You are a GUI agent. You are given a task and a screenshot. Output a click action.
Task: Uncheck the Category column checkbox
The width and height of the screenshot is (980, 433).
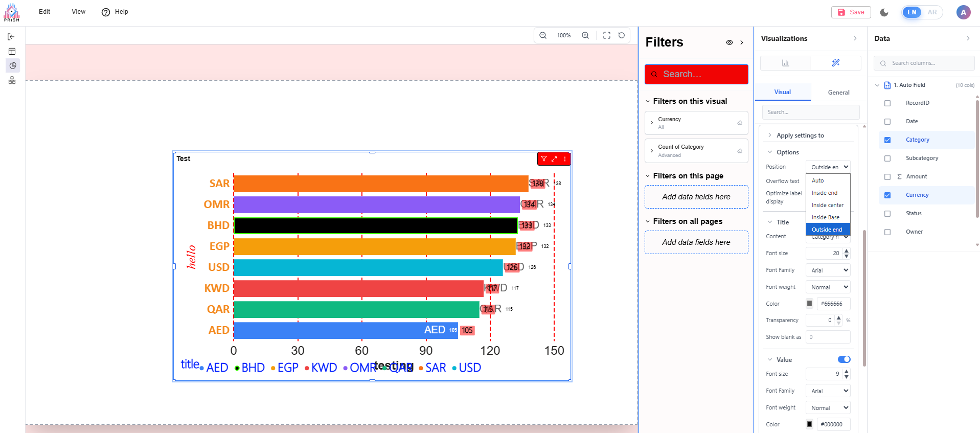(887, 140)
